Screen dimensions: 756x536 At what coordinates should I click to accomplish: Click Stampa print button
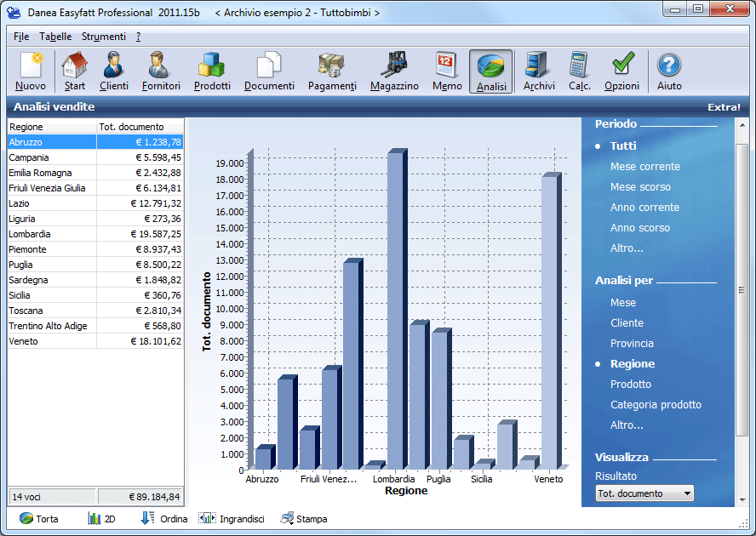(x=304, y=519)
